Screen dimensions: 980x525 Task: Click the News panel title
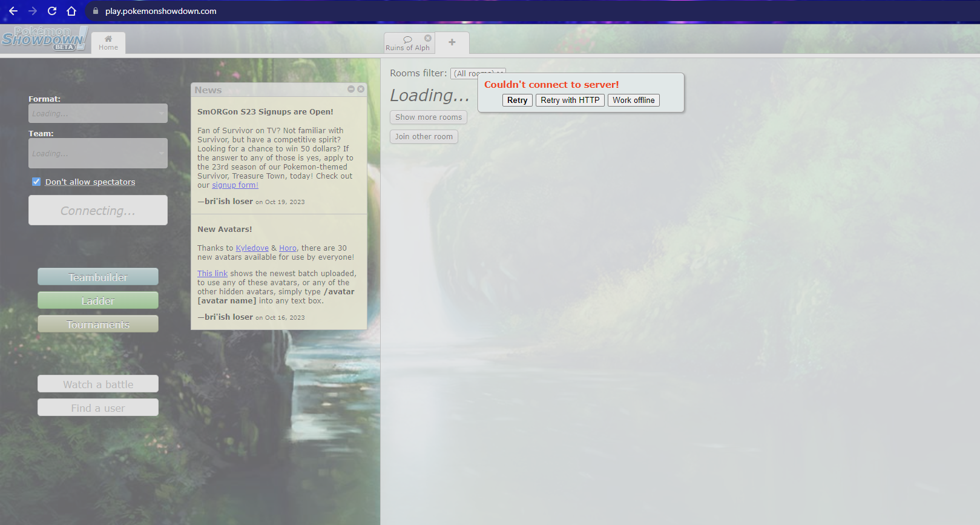(x=208, y=90)
